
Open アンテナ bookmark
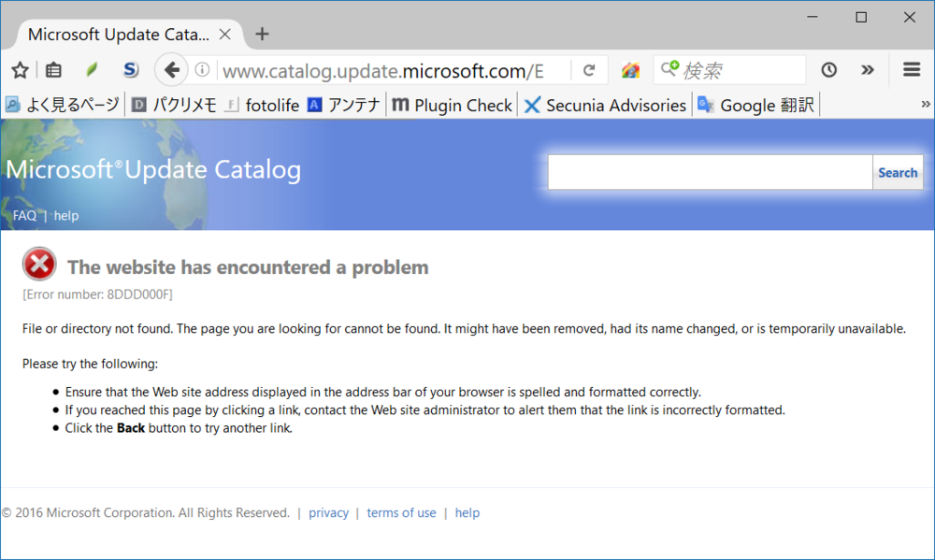(x=344, y=105)
